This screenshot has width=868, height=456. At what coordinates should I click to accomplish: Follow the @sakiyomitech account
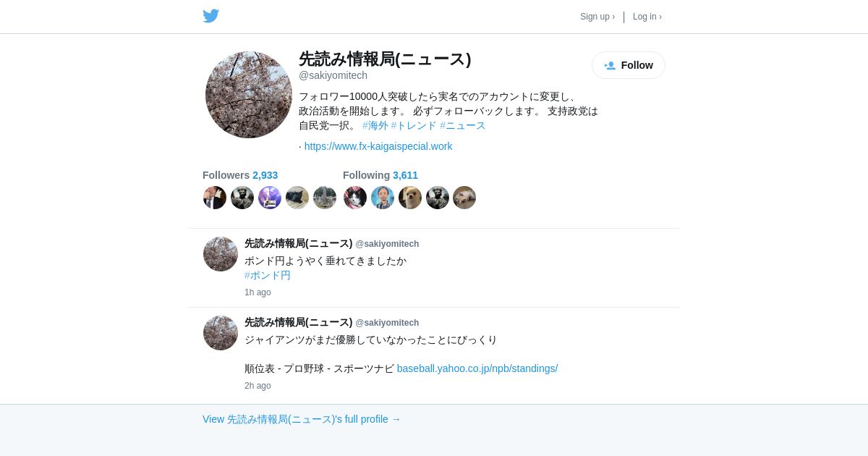(x=629, y=65)
